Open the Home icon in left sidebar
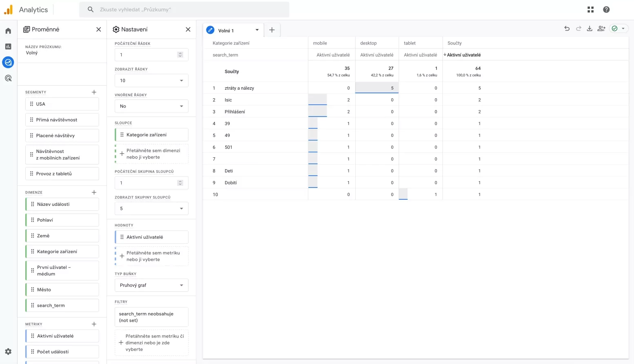Viewport: 634px width, 364px height. 8,31
